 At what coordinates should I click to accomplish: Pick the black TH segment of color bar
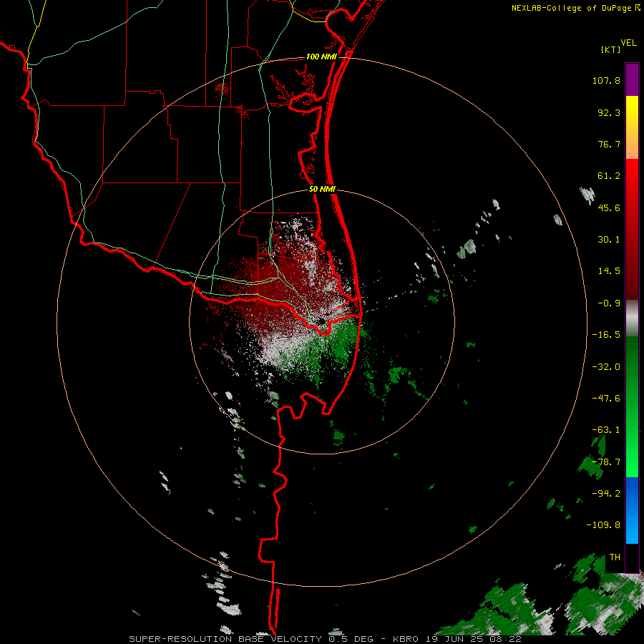632,557
